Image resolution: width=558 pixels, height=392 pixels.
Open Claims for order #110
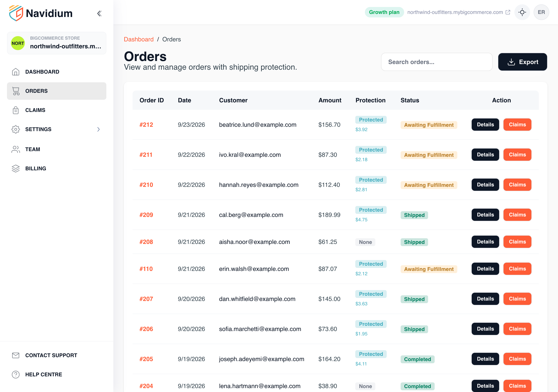pyautogui.click(x=517, y=269)
